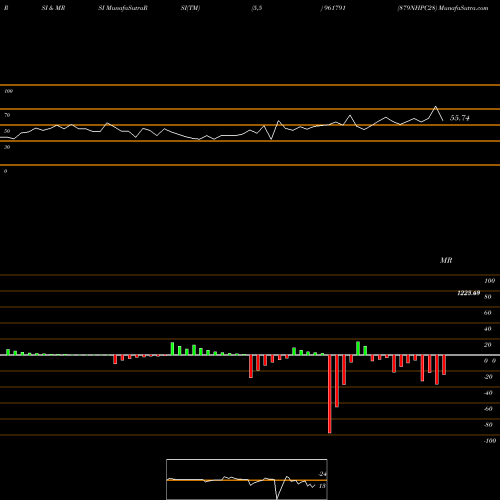Click the RSI axis label 100
Image resolution: width=500 pixels, height=500 pixels.
tap(8, 91)
